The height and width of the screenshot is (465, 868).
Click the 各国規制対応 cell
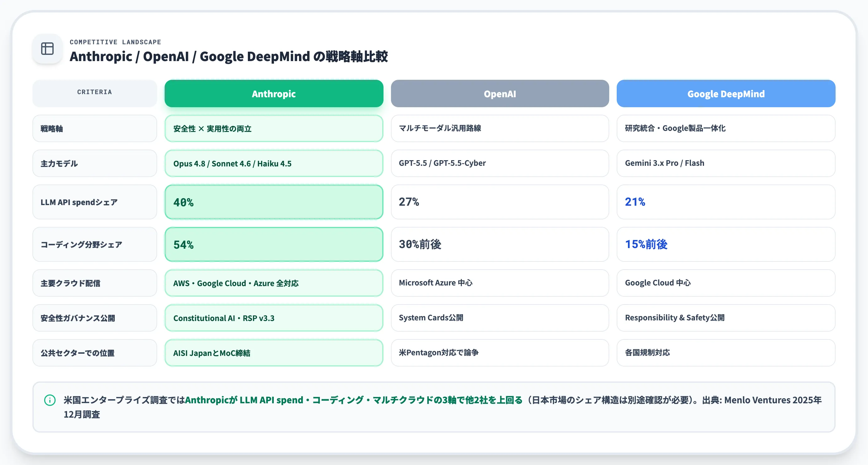point(726,353)
